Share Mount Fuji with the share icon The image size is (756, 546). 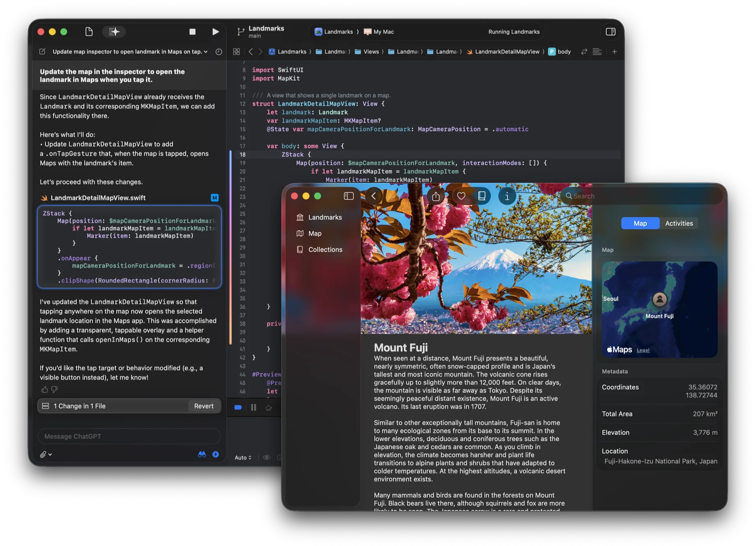point(436,197)
